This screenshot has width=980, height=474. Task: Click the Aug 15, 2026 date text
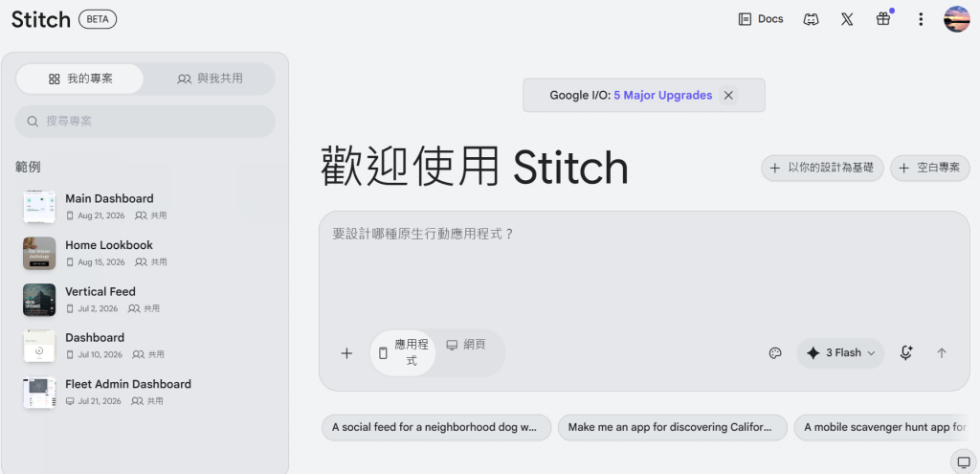coord(101,262)
